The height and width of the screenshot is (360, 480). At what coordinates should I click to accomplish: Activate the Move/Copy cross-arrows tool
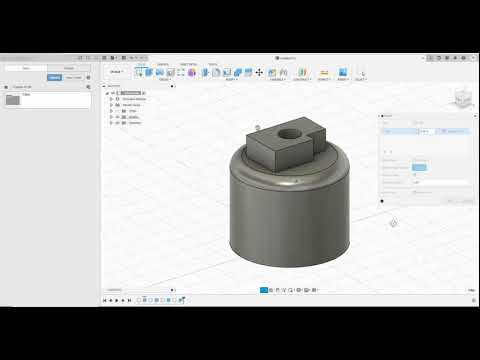259,72
